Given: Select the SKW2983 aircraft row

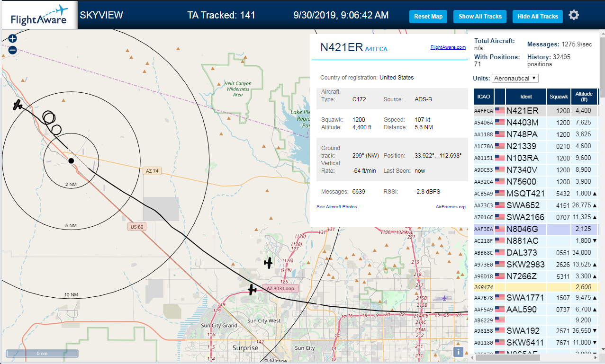Looking at the screenshot, I should tap(535, 265).
